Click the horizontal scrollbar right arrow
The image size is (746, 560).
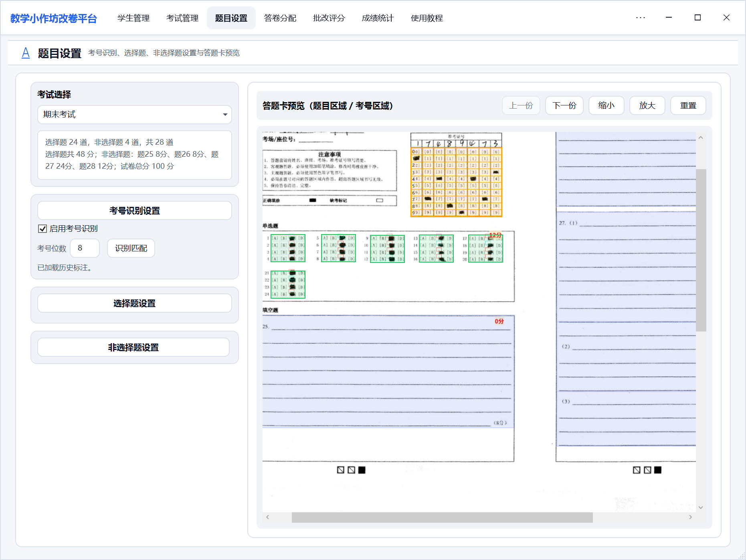coord(690,517)
